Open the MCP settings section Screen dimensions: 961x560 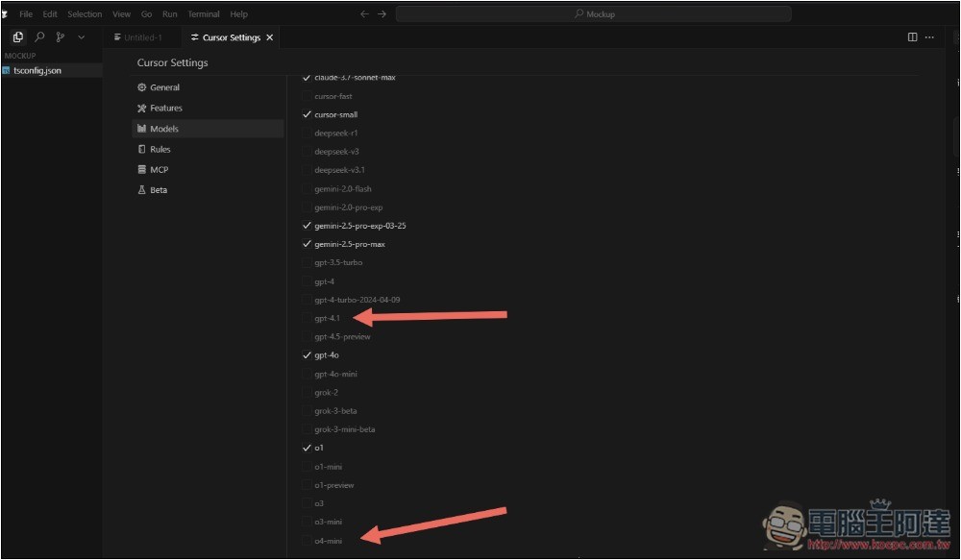pyautogui.click(x=159, y=170)
